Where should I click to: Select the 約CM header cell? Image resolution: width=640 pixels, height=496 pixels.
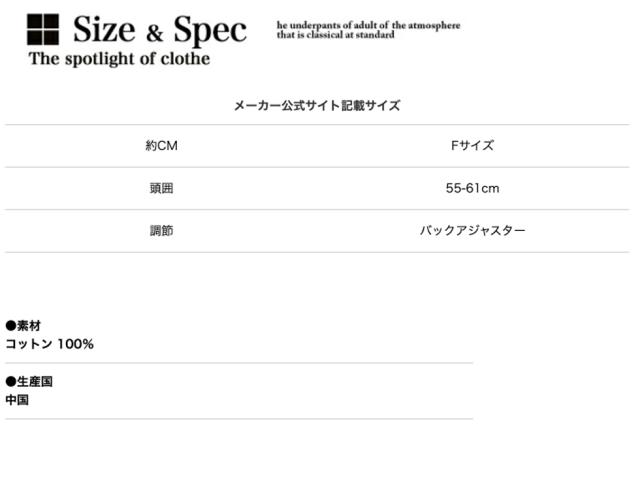[161, 146]
